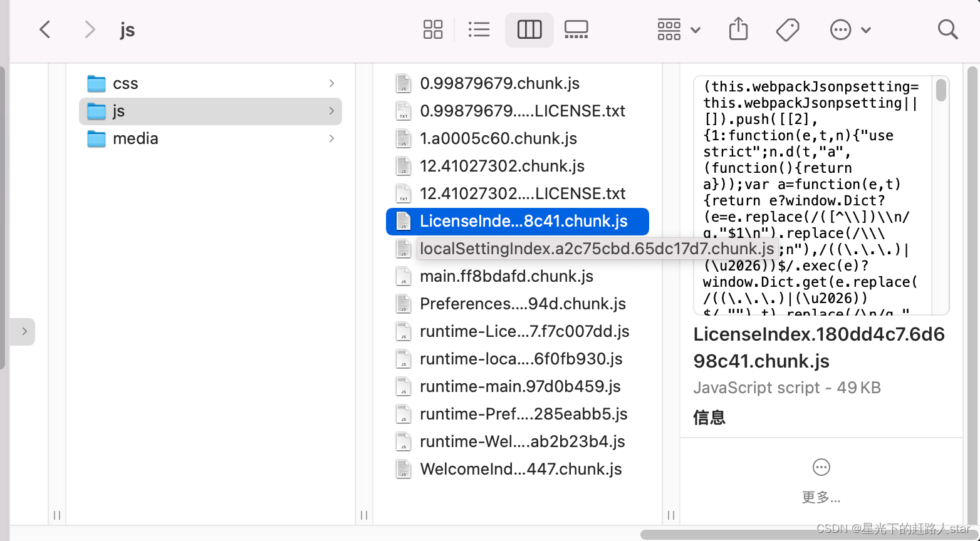This screenshot has height=541, width=980.
Task: Click the 12.41027302....LICENSE.txt file icon
Action: [404, 193]
